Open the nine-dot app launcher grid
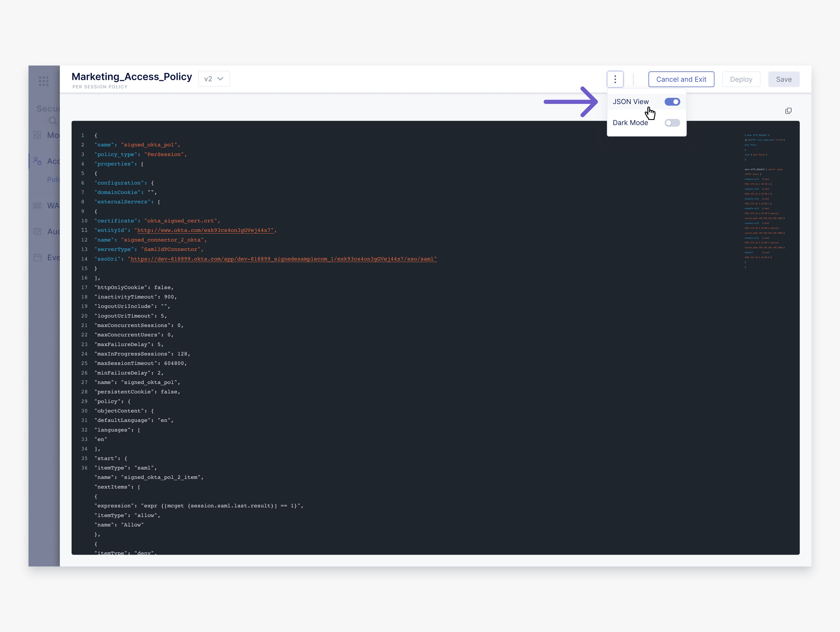Viewport: 840px width, 632px height. tap(44, 81)
